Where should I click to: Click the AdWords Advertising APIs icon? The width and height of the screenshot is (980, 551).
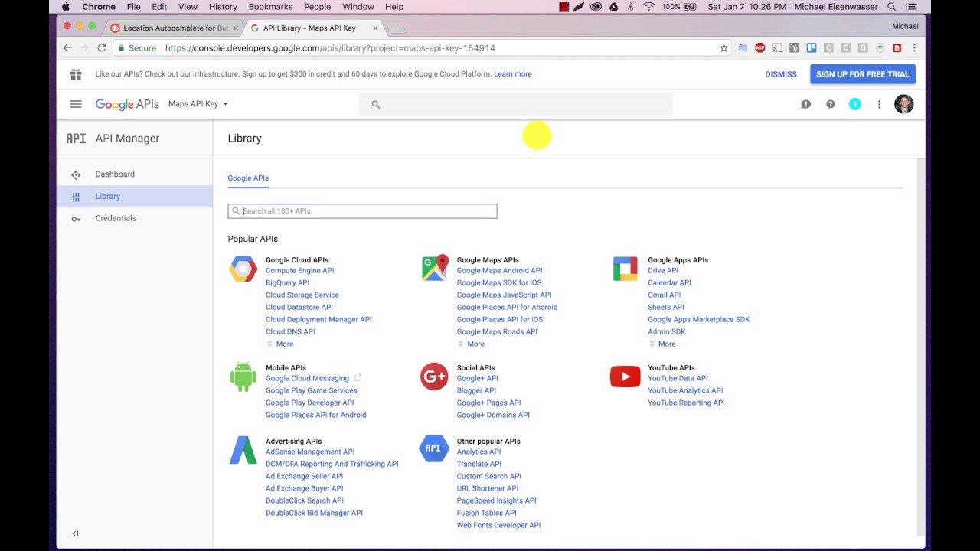(243, 450)
